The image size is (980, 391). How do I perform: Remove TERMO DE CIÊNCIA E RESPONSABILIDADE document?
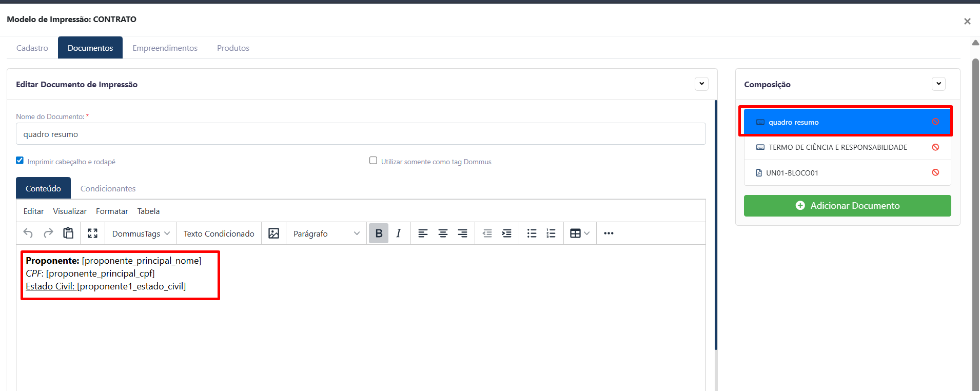pos(935,147)
